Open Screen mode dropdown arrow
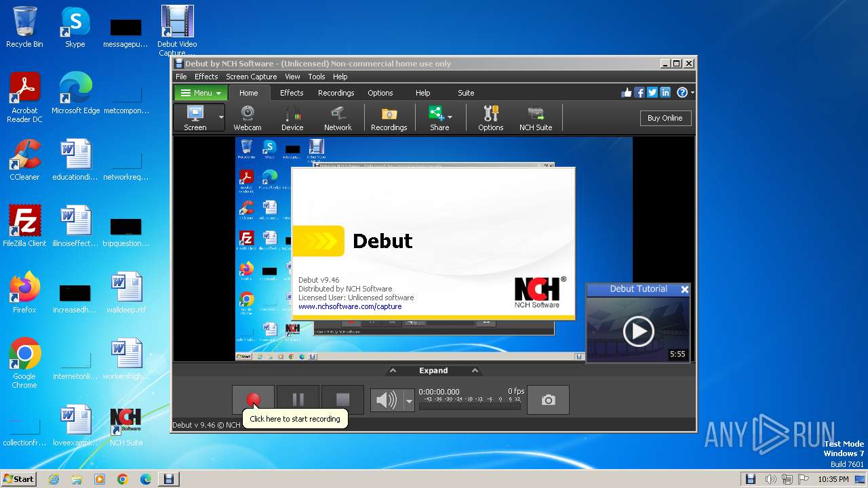The height and width of the screenshot is (488, 868). tap(221, 118)
